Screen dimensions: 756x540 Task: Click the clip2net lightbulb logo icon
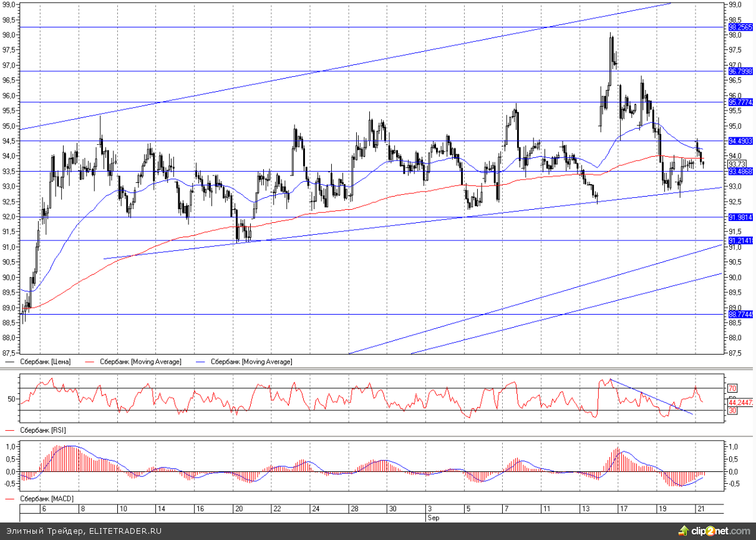pos(684,531)
